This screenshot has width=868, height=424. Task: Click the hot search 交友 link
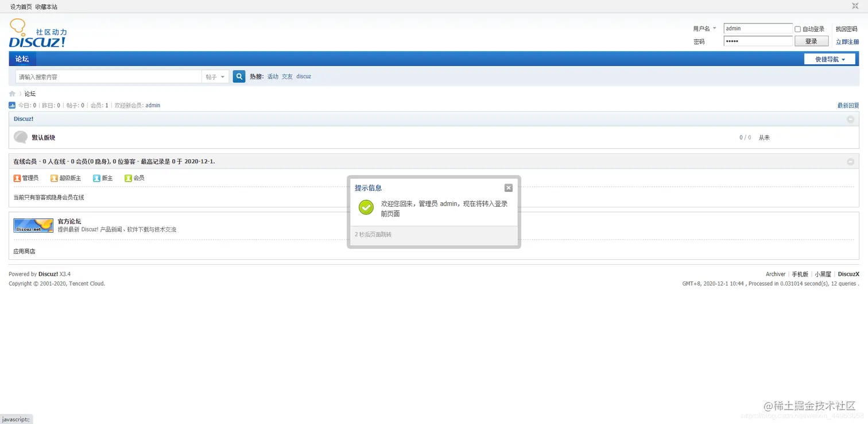[x=287, y=76]
